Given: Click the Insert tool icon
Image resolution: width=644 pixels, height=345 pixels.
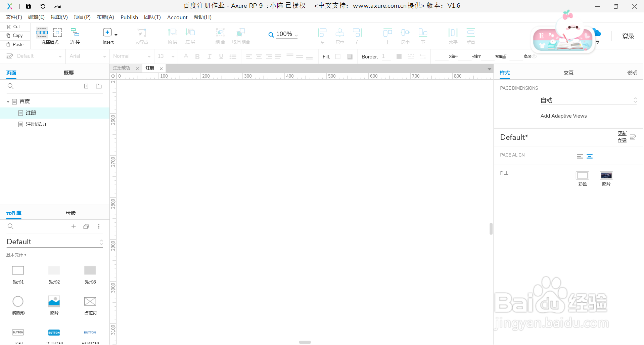Looking at the screenshot, I should click(x=107, y=32).
